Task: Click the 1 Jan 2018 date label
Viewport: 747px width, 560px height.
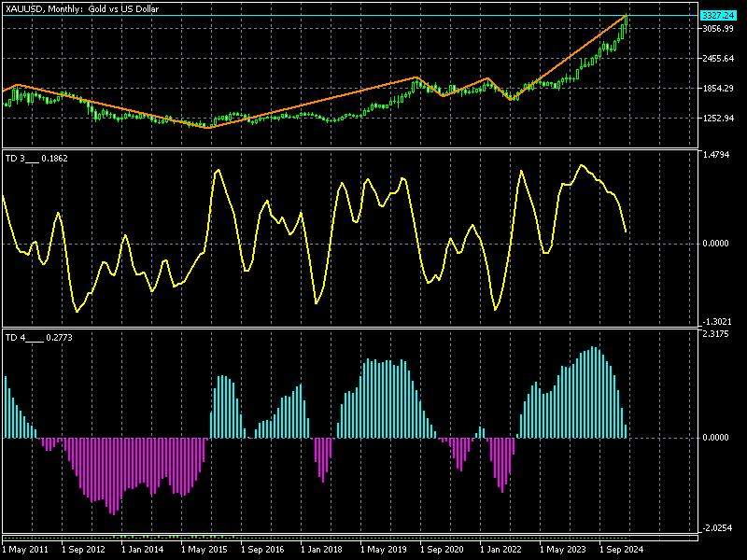Action: pyautogui.click(x=321, y=550)
